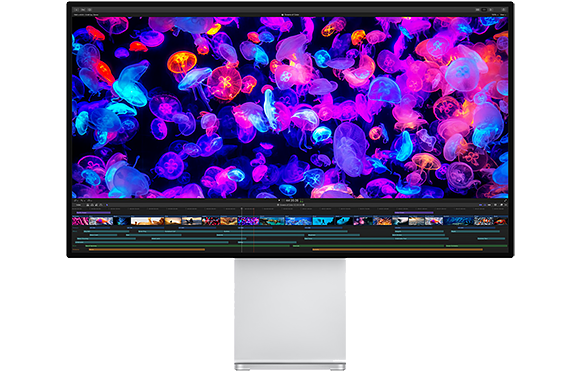This screenshot has width=580, height=371.
Task: Select the first orange music track clip
Action: tap(147, 250)
